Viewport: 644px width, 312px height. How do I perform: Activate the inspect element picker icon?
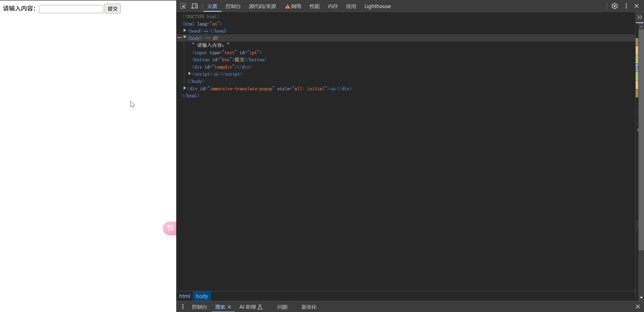point(183,6)
